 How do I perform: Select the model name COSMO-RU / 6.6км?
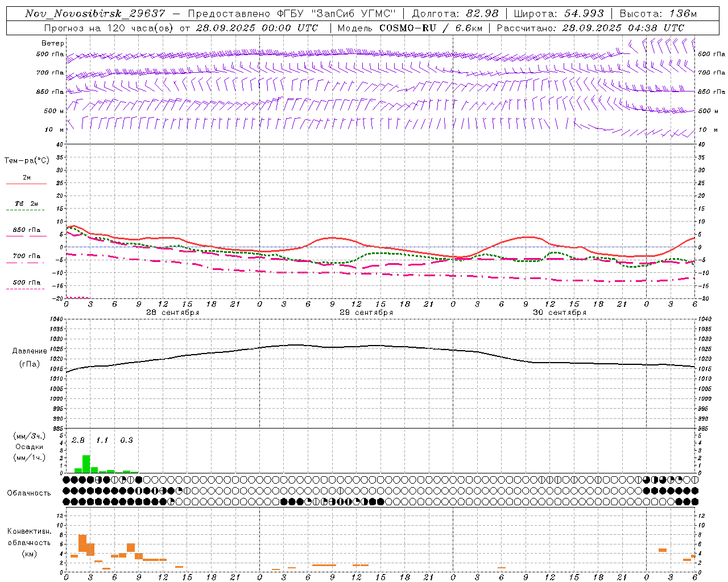pyautogui.click(x=431, y=28)
